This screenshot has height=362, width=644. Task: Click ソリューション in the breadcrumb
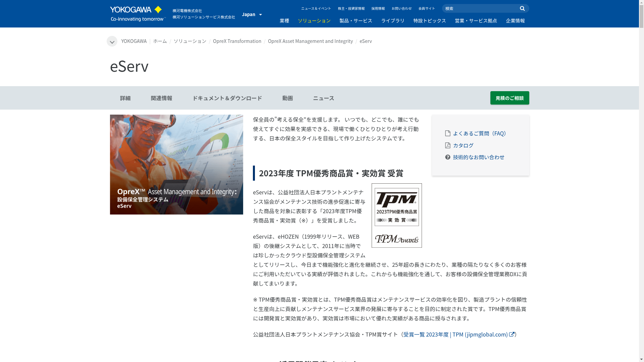[x=190, y=41]
